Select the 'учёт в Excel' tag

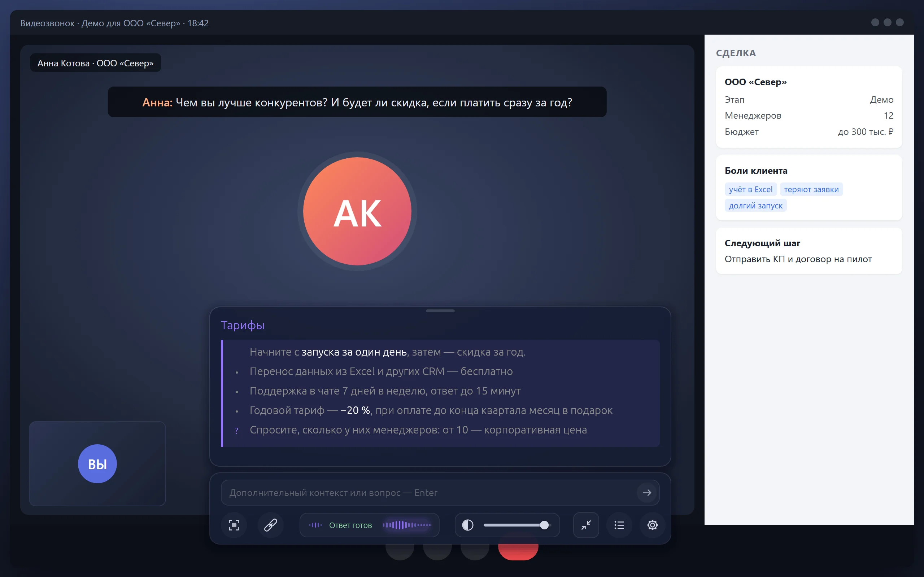tap(750, 189)
